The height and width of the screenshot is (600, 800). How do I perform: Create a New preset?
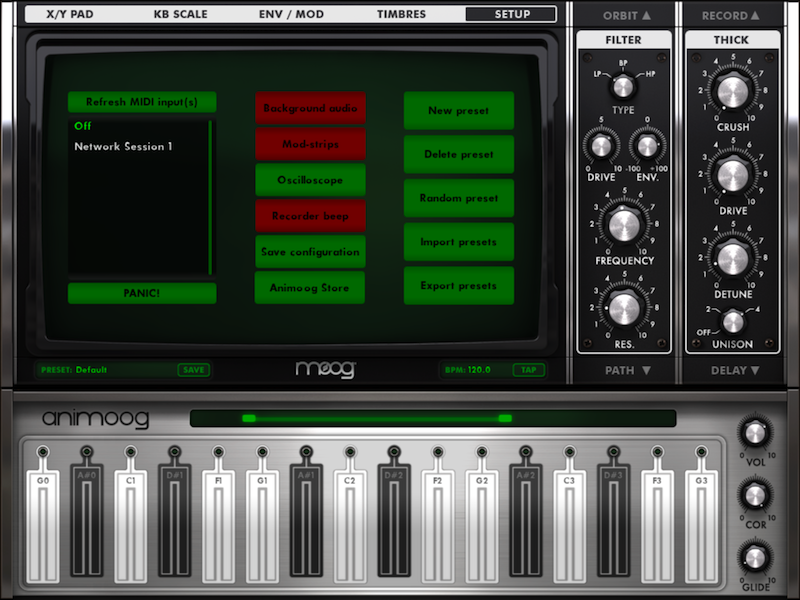459,111
